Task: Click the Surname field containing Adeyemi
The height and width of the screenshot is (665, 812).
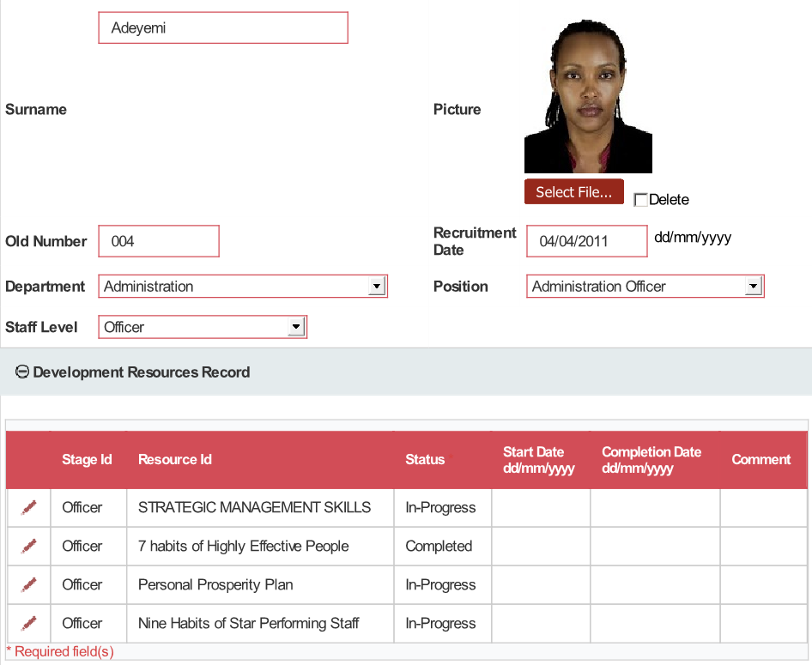Action: (x=223, y=28)
